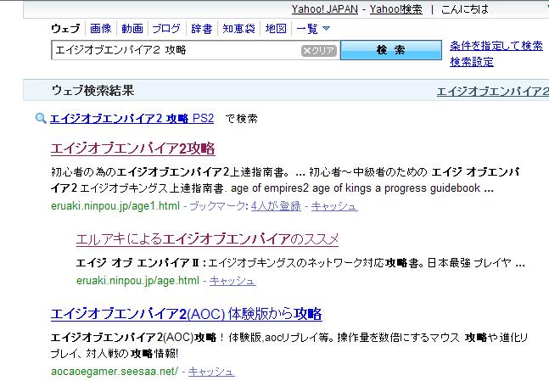Click the magnifier icon beside PS2 suggestion

click(x=41, y=118)
